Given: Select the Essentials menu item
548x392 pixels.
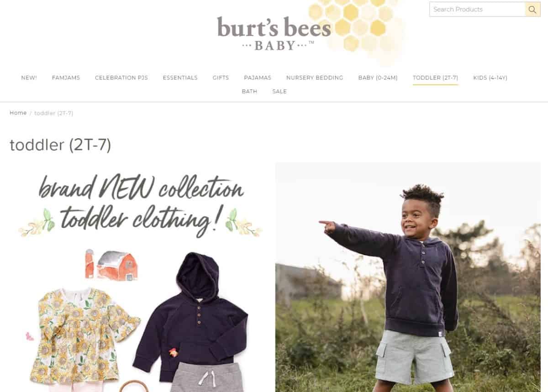Looking at the screenshot, I should click(x=180, y=78).
